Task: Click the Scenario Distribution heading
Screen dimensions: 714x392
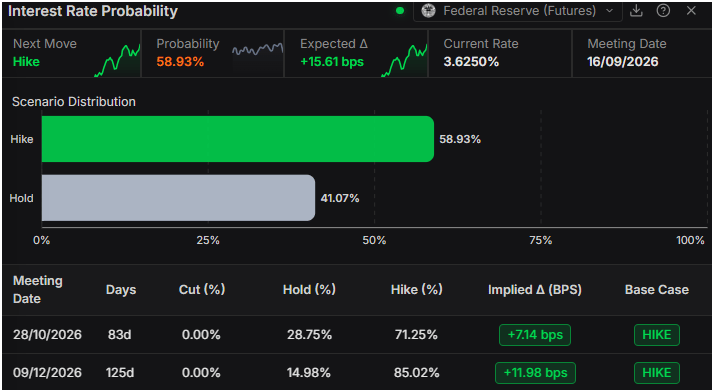Action: tap(74, 102)
